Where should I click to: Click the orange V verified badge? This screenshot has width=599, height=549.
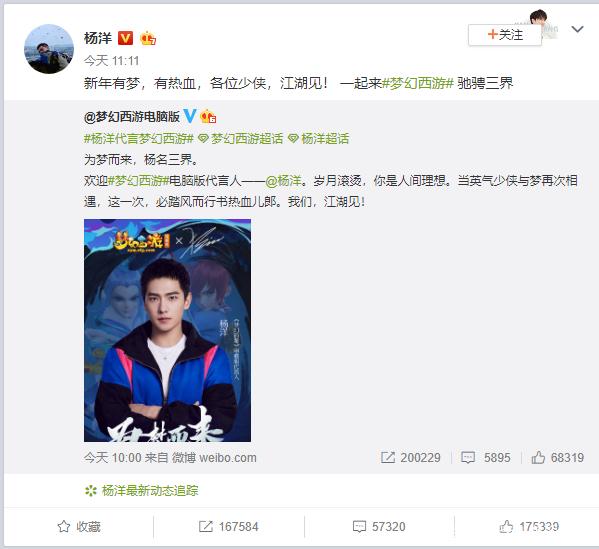(x=125, y=38)
